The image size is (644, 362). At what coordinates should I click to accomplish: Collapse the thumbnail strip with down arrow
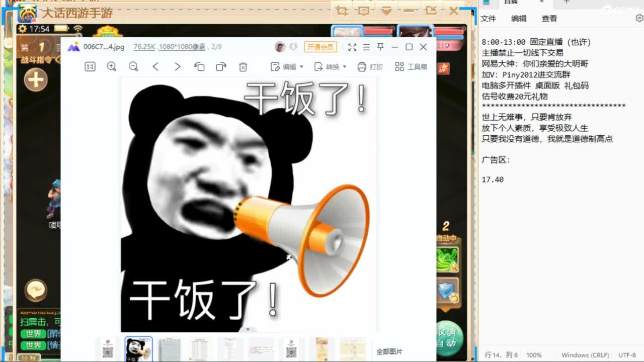coord(248,329)
